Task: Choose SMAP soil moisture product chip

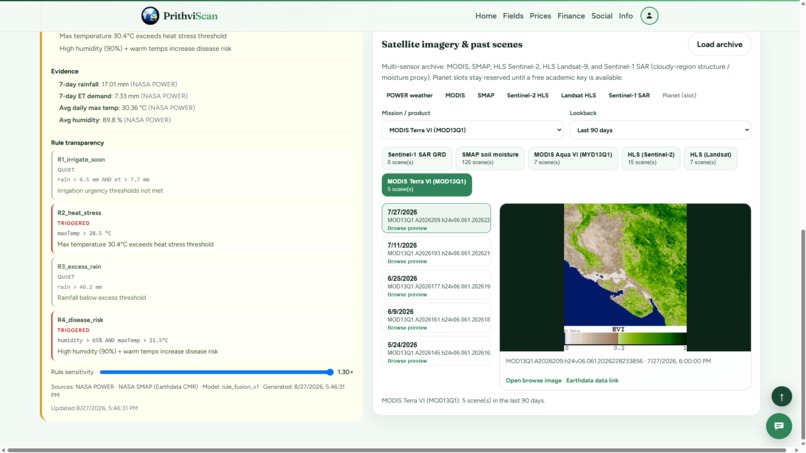Action: (490, 158)
